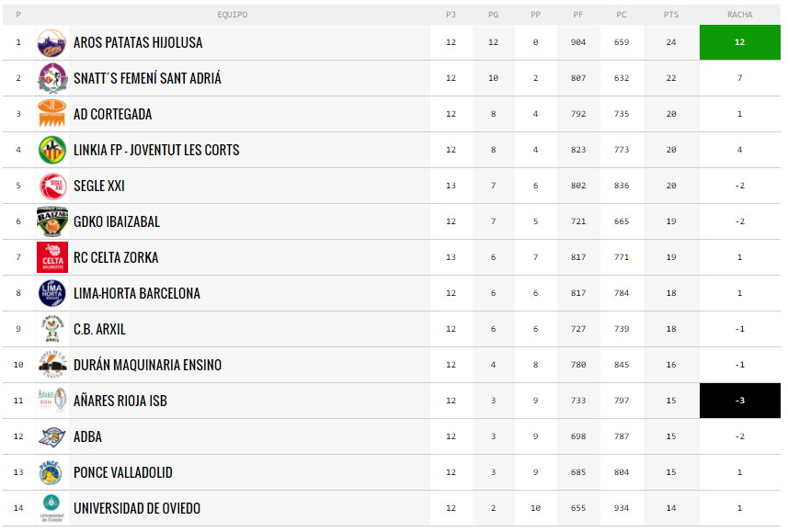
Task: Click the black streak cell showing -3
Action: pyautogui.click(x=740, y=401)
